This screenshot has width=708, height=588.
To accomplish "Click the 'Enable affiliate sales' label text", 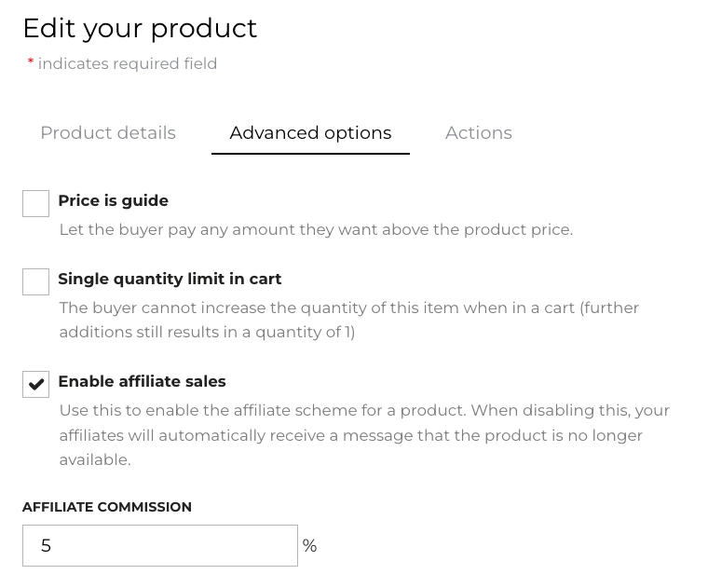I will pos(142,381).
